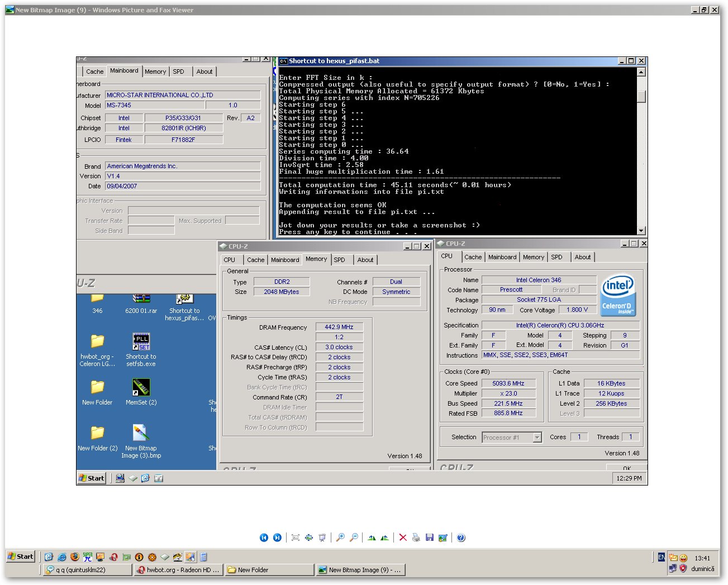Open the image for editing
The height and width of the screenshot is (585, 728).
pyautogui.click(x=443, y=538)
